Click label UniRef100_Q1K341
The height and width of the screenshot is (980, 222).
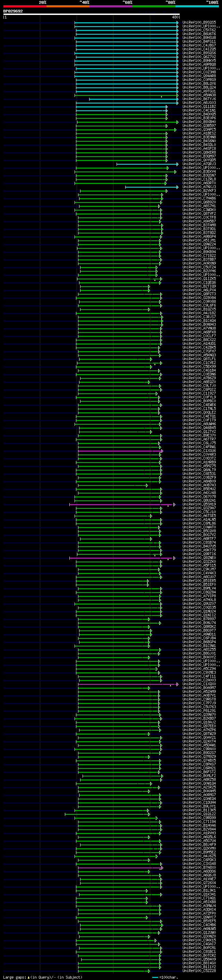199,895
